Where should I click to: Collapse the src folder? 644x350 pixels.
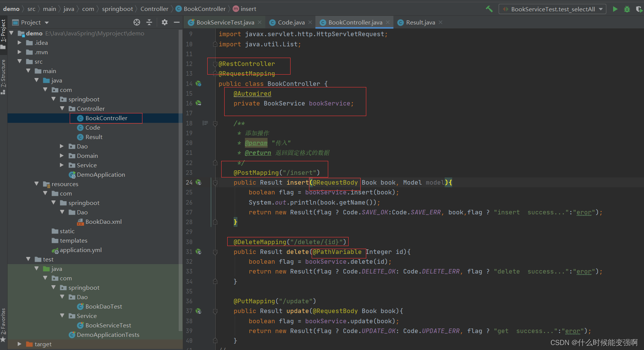point(20,61)
